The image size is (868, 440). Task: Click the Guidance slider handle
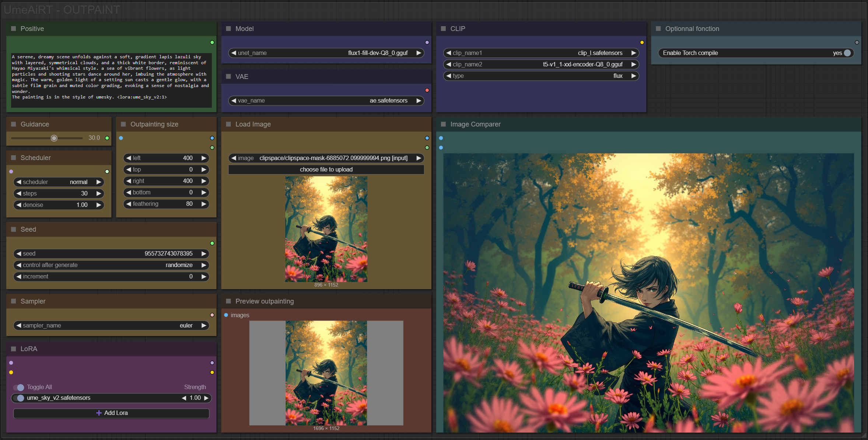54,138
